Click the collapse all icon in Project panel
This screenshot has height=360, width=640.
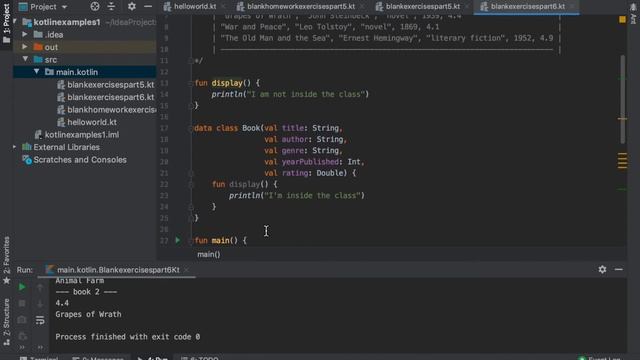pos(111,7)
